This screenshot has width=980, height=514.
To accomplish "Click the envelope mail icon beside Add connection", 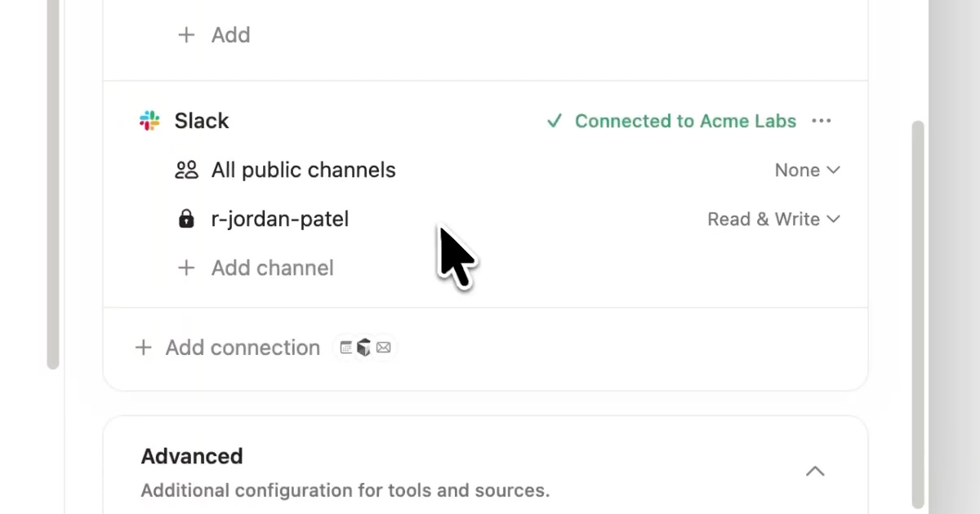I will pyautogui.click(x=383, y=348).
